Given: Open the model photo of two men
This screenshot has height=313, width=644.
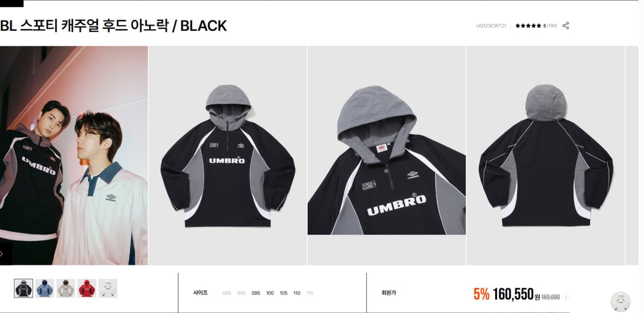Looking at the screenshot, I should pos(74,155).
